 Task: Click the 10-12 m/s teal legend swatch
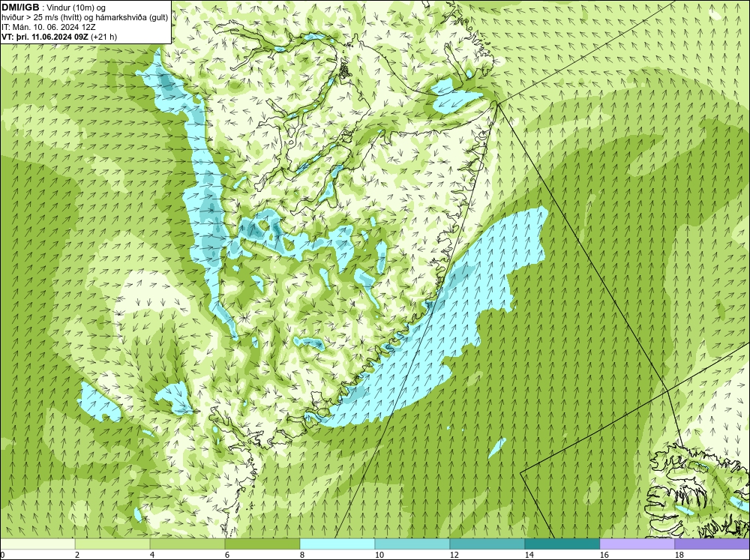coord(412,544)
